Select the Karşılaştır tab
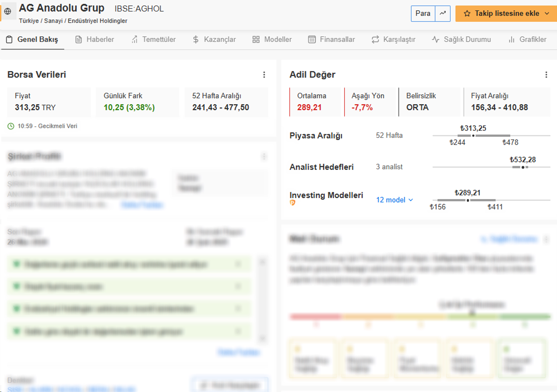Screen dimensions: 557x392 (393, 39)
